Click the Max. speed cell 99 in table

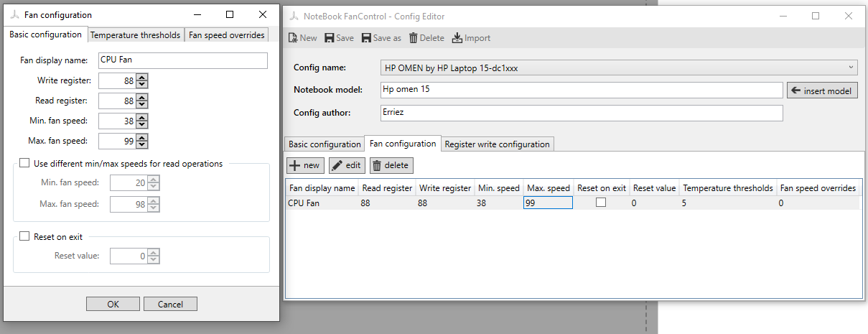(x=548, y=203)
